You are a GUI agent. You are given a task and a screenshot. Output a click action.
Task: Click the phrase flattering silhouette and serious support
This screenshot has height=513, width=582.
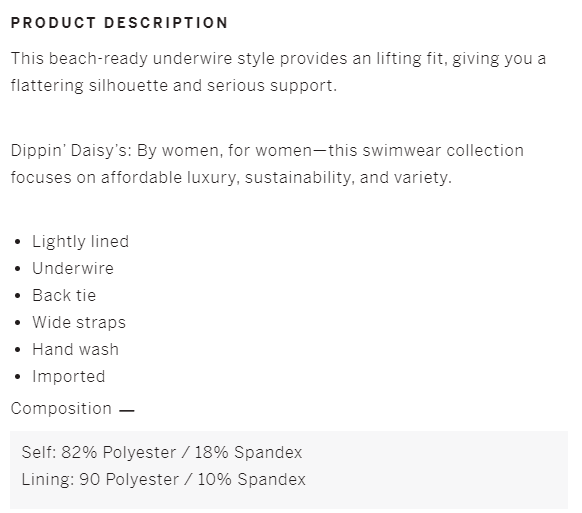click(174, 86)
